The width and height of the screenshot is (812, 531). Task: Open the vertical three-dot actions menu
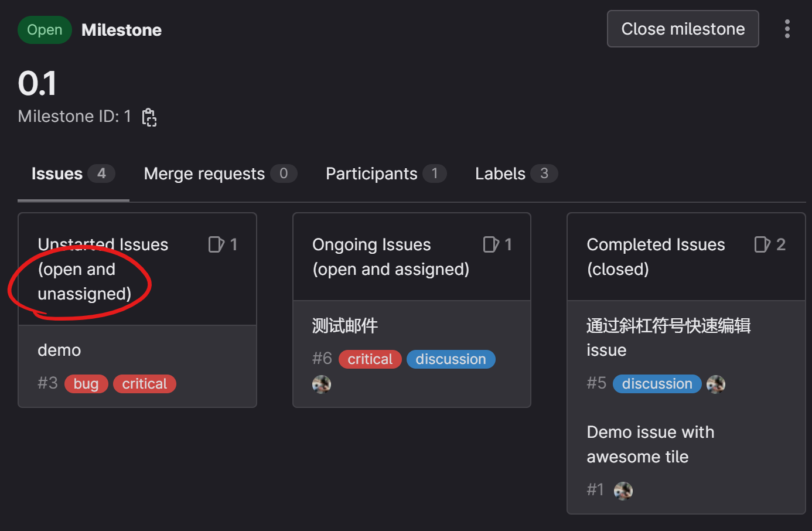click(x=787, y=29)
